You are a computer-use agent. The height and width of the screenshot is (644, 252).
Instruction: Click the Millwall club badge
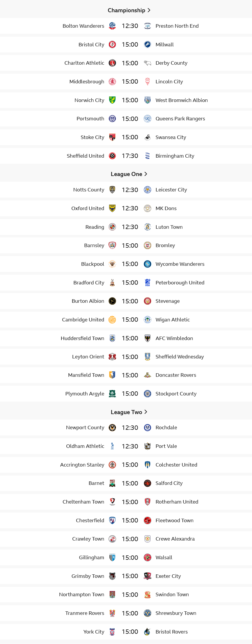tap(148, 45)
